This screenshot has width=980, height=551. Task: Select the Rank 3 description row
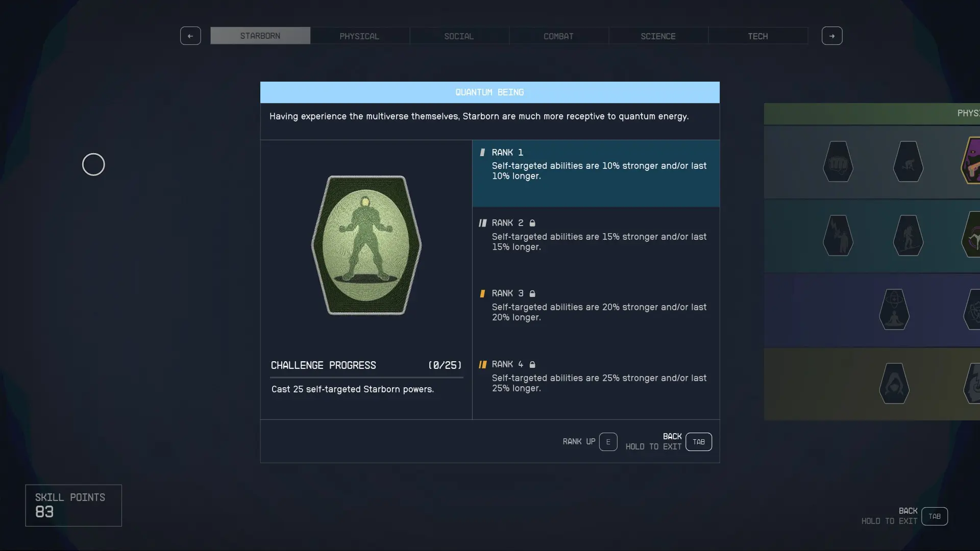(596, 306)
